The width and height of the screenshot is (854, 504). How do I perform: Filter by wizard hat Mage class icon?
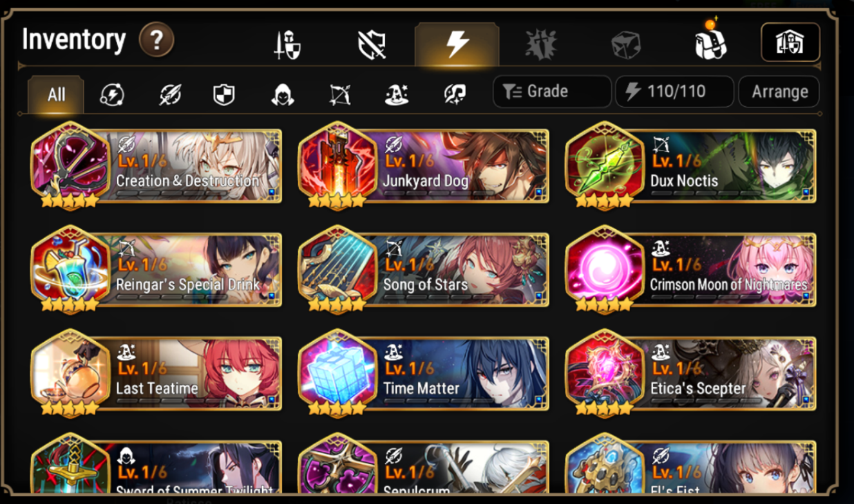(397, 95)
